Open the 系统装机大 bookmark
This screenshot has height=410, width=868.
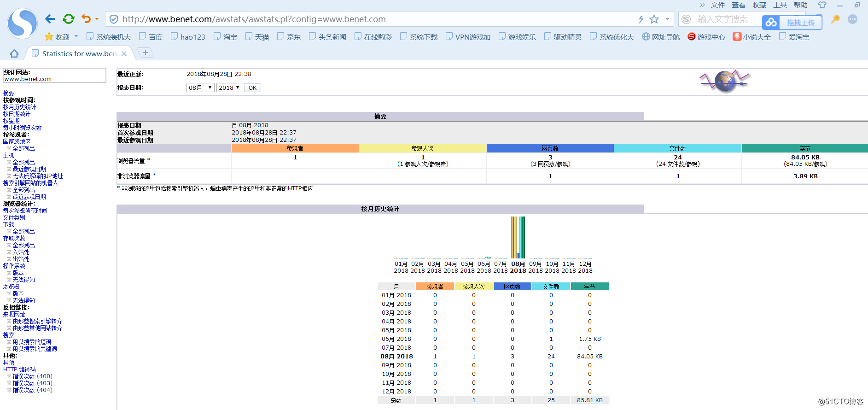click(x=109, y=37)
